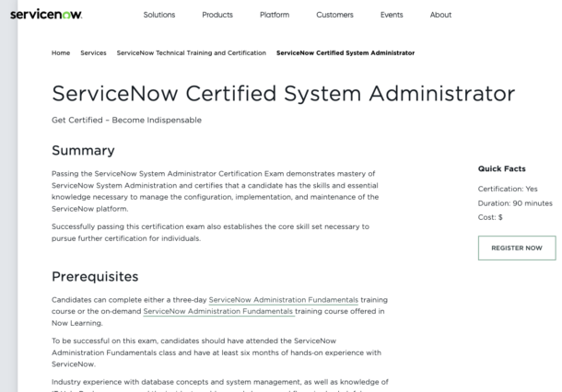Open the Solutions menu
Viewport: 562px width, 392px height.
coord(159,15)
